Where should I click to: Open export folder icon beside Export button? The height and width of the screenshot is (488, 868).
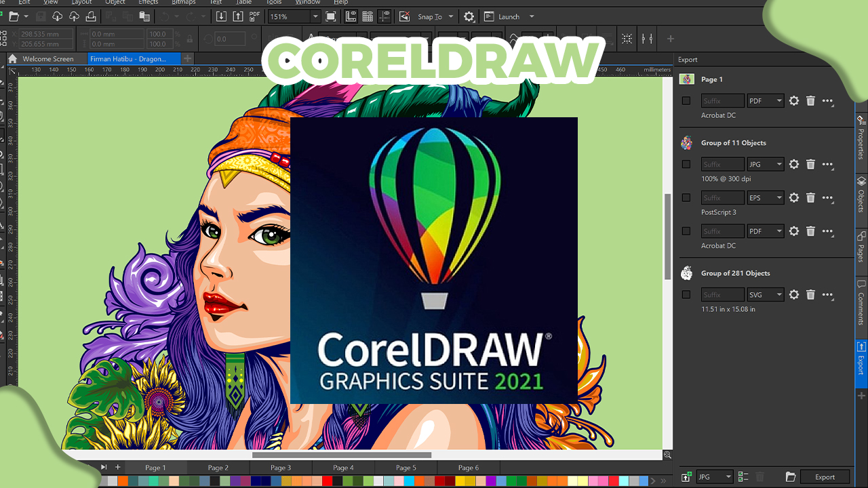(790, 477)
